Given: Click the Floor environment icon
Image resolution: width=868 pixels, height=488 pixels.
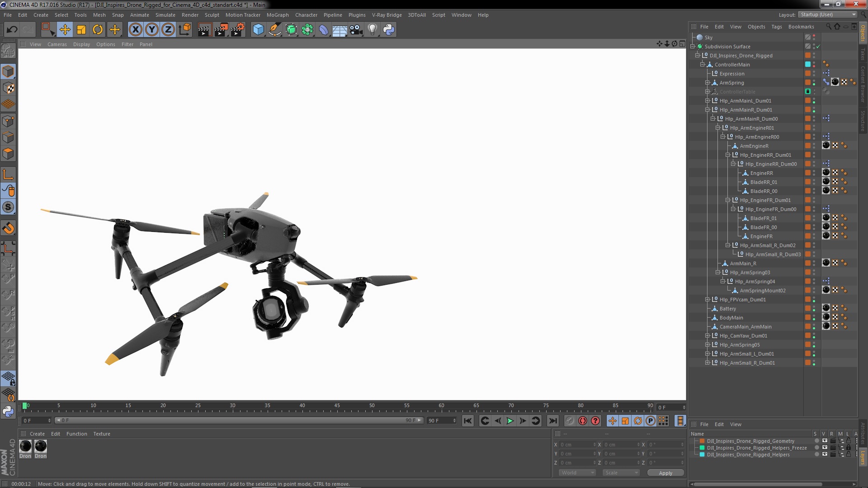Looking at the screenshot, I should tap(340, 30).
